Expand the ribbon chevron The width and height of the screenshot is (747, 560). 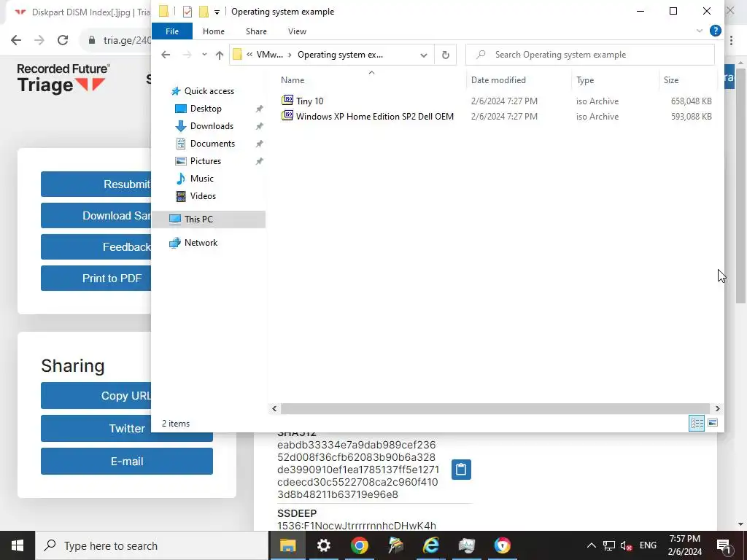click(700, 31)
